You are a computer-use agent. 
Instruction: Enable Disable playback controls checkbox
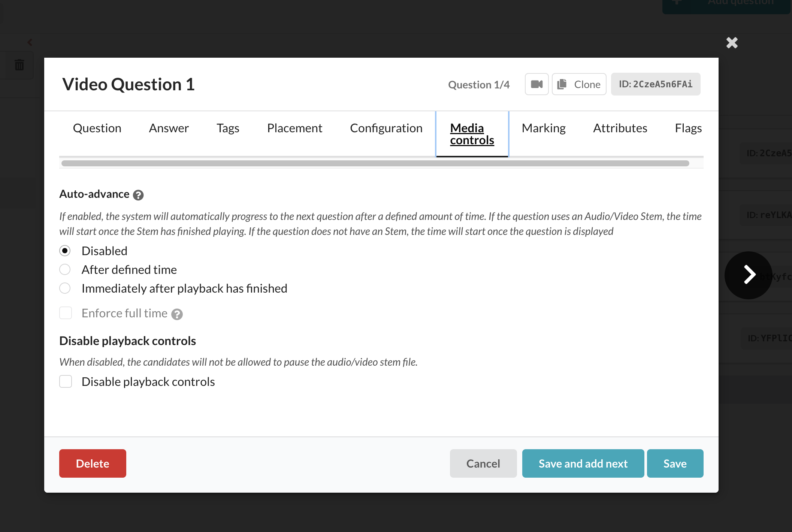(66, 381)
